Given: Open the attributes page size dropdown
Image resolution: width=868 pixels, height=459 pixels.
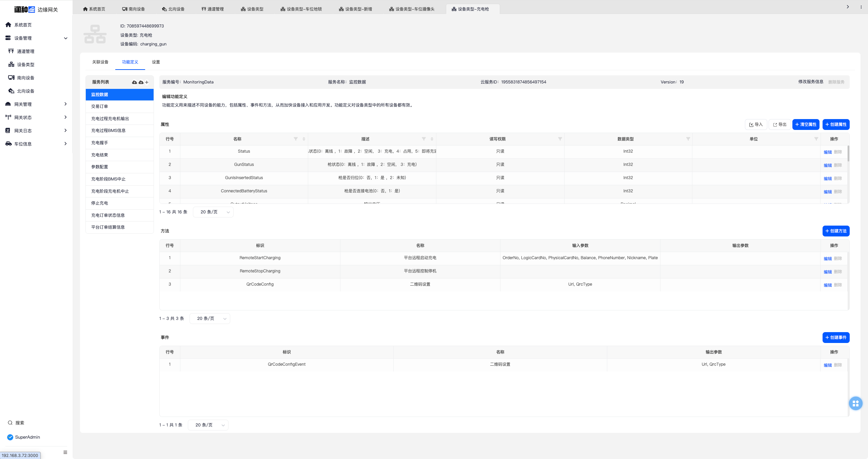Looking at the screenshot, I should 213,212.
